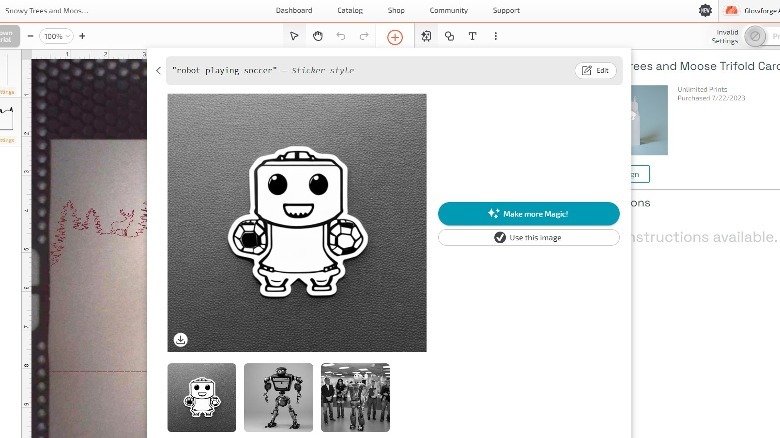
Task: Open the three-dot more options menu
Action: 495,36
